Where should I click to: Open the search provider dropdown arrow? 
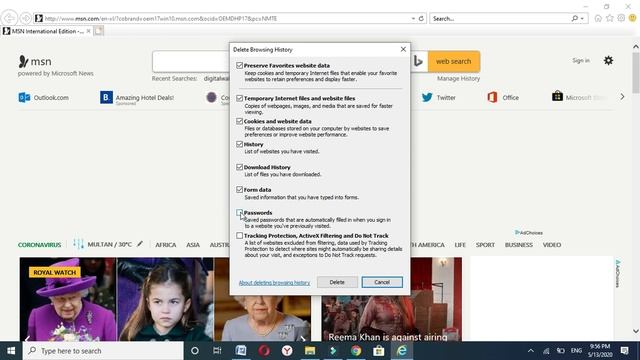point(582,18)
